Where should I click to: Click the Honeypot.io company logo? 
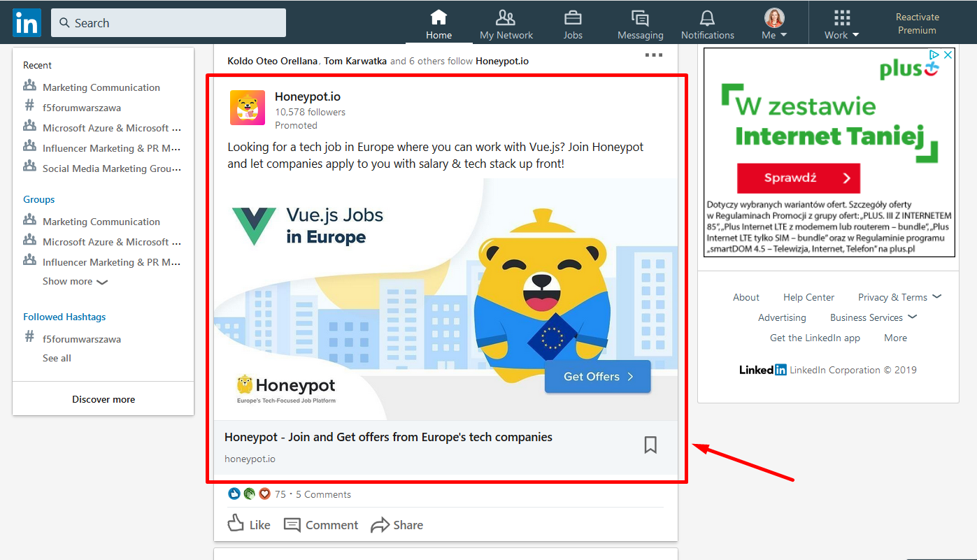pyautogui.click(x=248, y=108)
